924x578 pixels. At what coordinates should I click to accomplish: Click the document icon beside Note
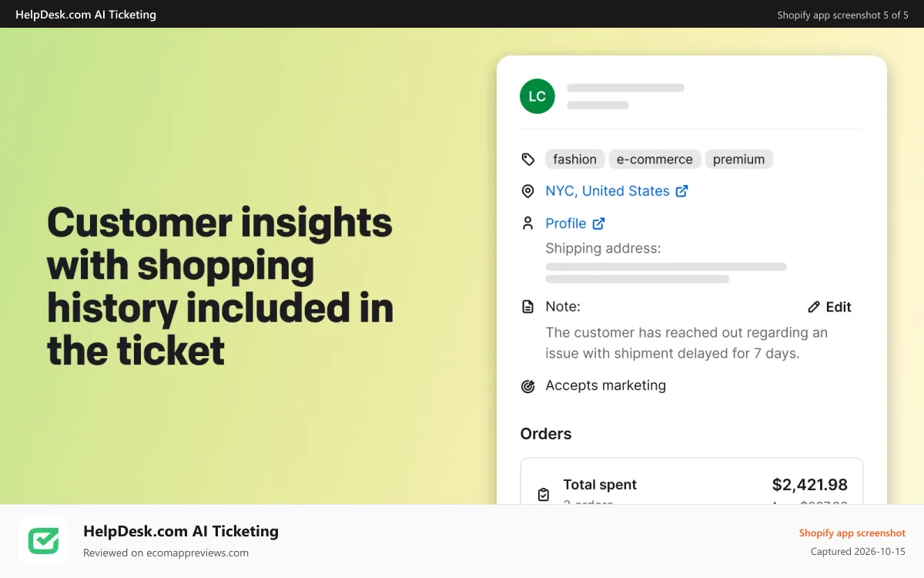tap(528, 307)
